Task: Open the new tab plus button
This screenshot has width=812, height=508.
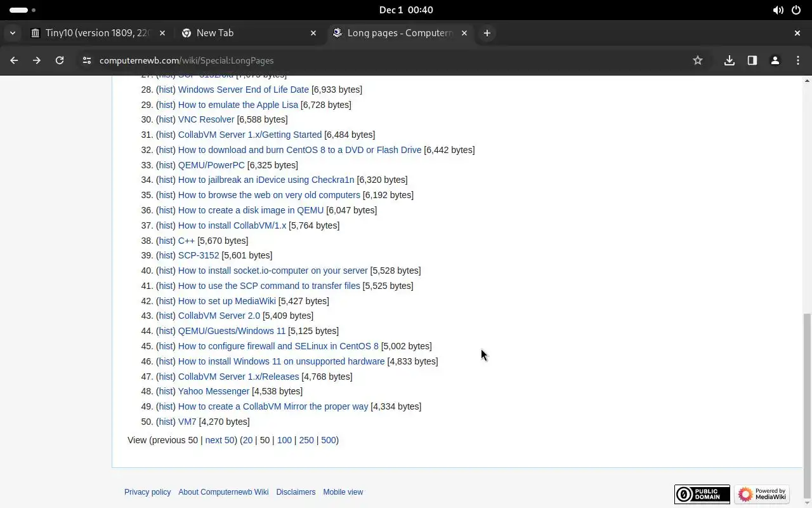Action: click(487, 33)
